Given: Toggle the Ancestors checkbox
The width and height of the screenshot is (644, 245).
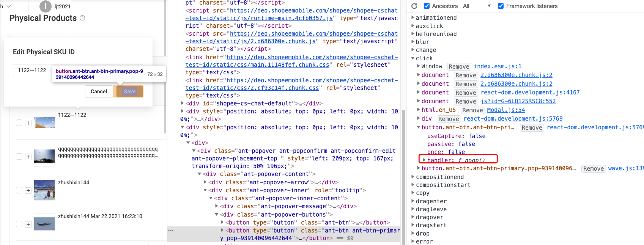Looking at the screenshot, I should click(x=427, y=6).
